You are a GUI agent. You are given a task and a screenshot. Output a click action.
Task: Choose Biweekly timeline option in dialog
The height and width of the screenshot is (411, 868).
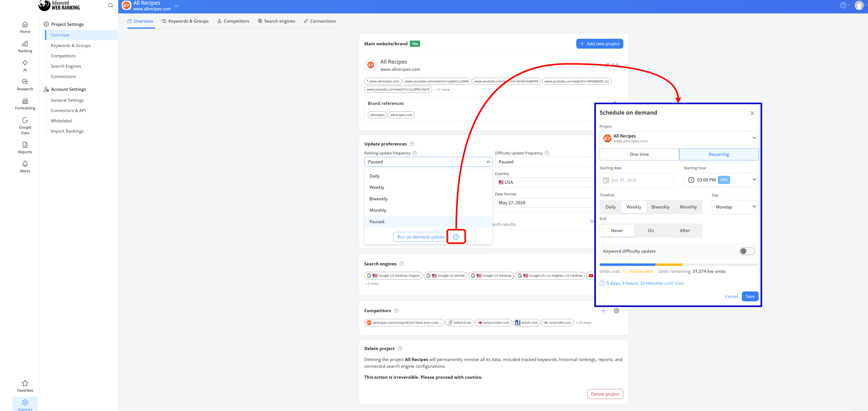661,207
